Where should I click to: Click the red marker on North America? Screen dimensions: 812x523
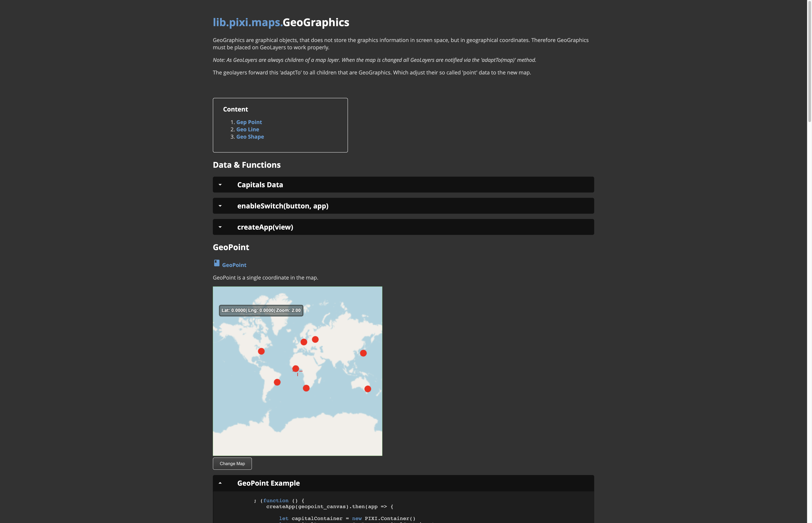[261, 351]
